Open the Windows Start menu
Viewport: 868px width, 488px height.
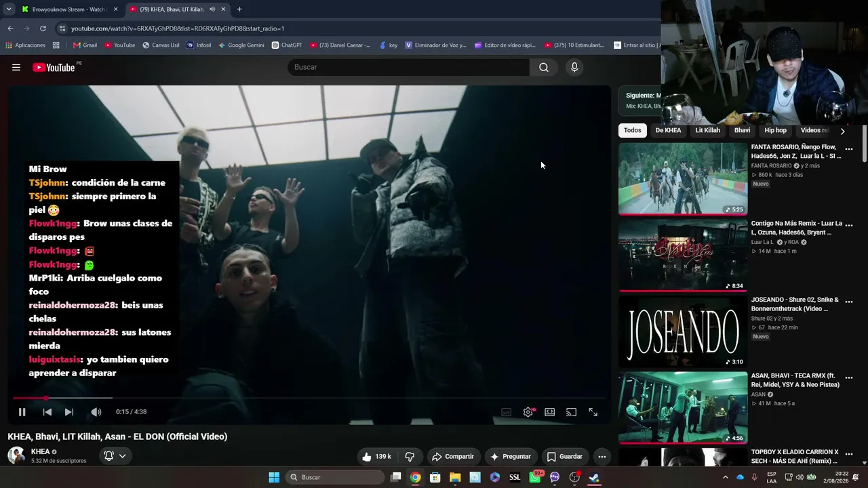point(274,477)
